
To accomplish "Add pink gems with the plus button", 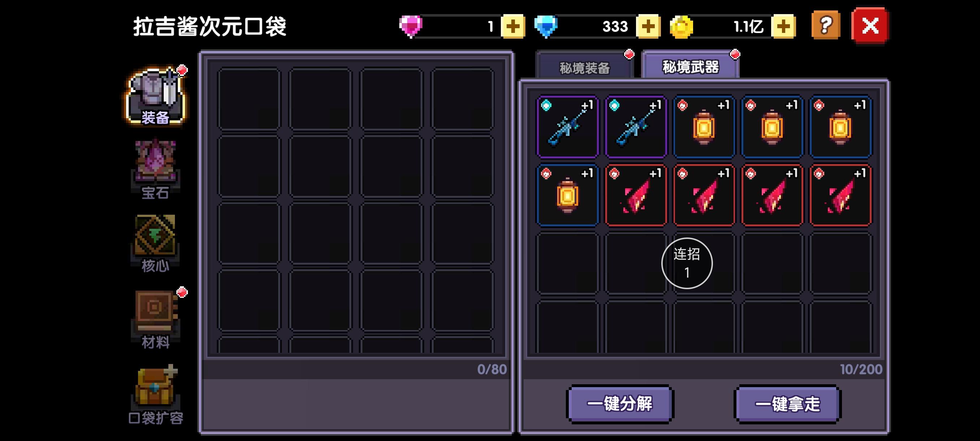I will pos(513,26).
